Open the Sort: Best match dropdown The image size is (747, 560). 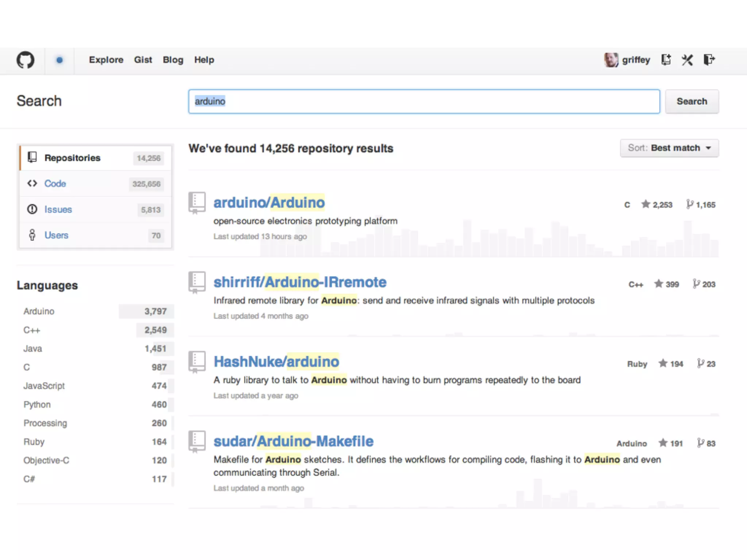(x=669, y=148)
